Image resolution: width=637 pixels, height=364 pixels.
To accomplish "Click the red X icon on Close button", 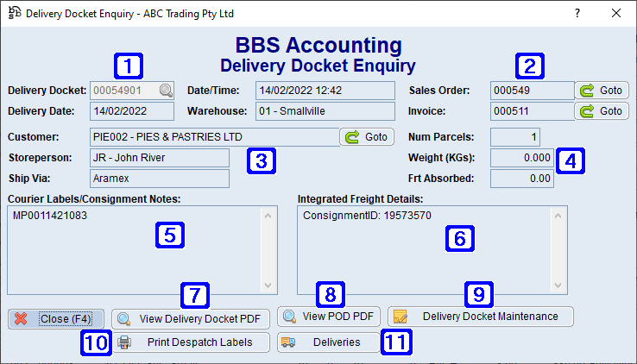I will pyautogui.click(x=21, y=319).
